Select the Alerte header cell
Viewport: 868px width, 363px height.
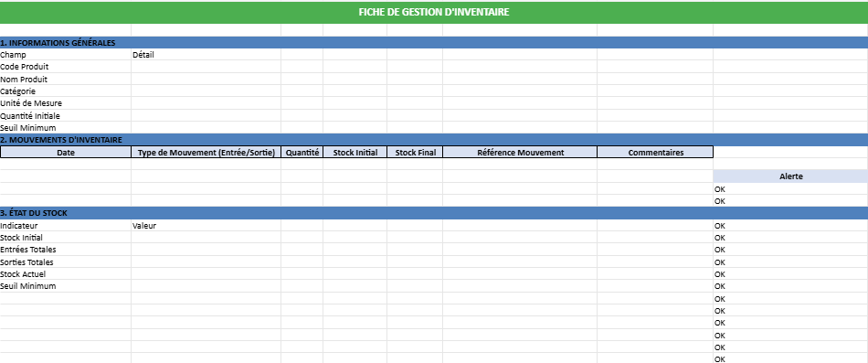pos(790,176)
